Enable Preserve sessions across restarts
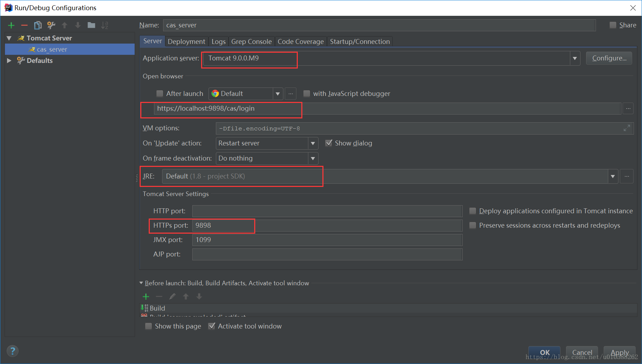The height and width of the screenshot is (364, 642). (x=473, y=225)
